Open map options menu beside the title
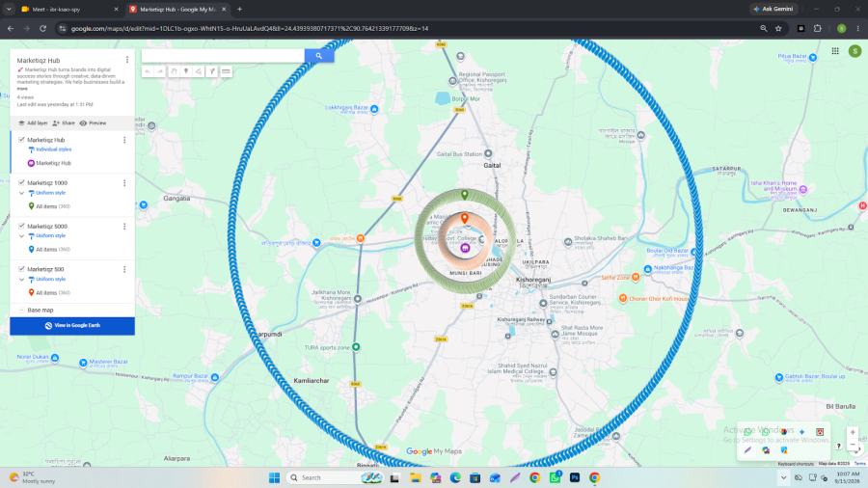Viewport: 868px width, 488px height. [x=126, y=60]
